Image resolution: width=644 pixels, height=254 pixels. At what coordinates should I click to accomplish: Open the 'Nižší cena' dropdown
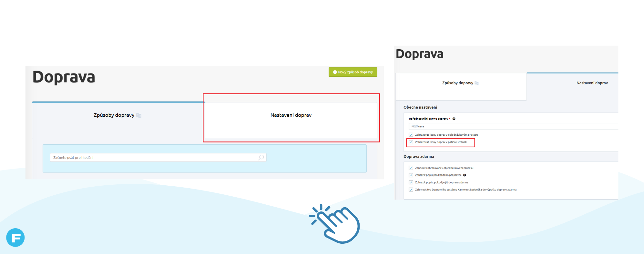pyautogui.click(x=513, y=126)
